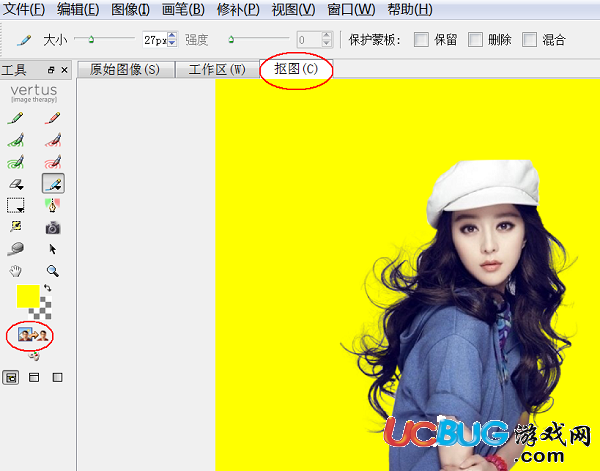Close the 工具 panel
This screenshot has width=600, height=471.
click(x=64, y=70)
